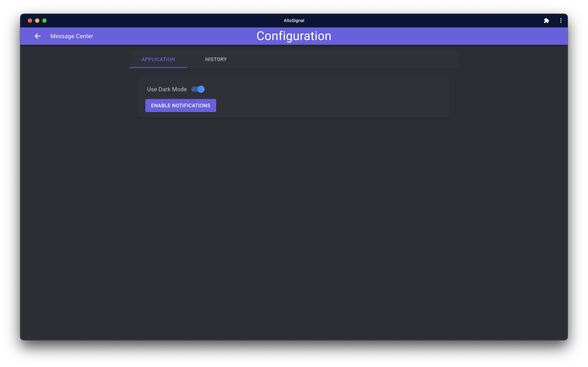This screenshot has width=588, height=367.
Task: Click the underline beneath Application tab
Action: click(158, 67)
